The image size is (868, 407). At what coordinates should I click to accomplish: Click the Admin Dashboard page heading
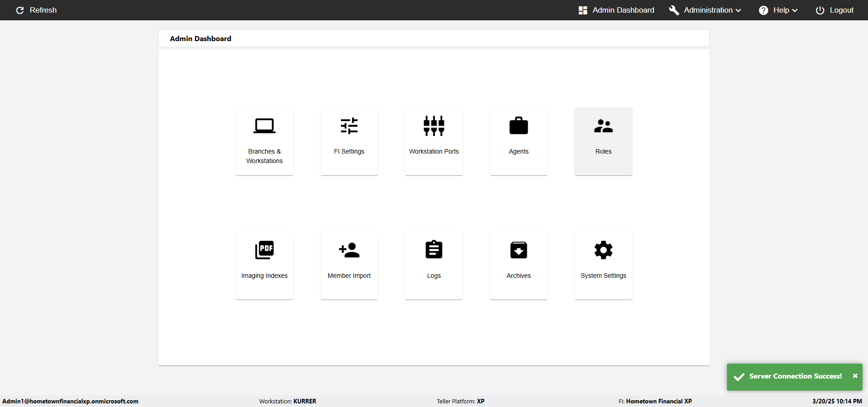pyautogui.click(x=201, y=39)
